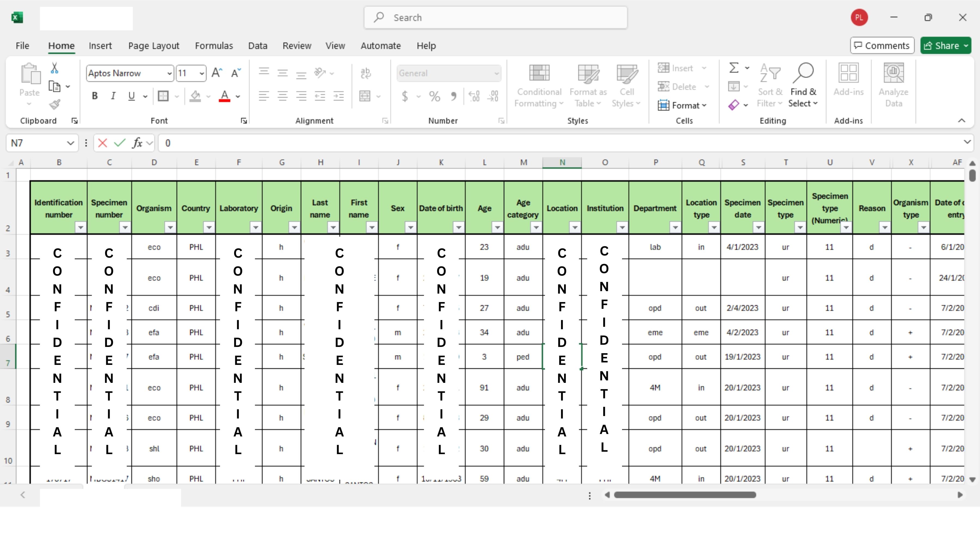Click the Comments button in toolbar
The width and height of the screenshot is (980, 551).
click(882, 45)
